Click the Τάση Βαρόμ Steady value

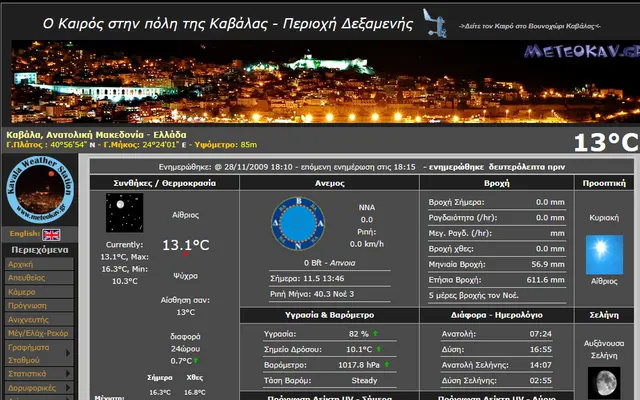click(364, 380)
